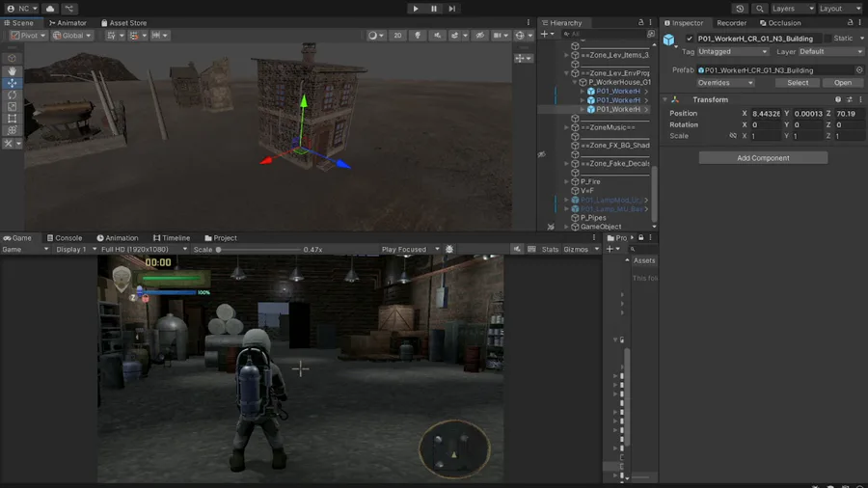The height and width of the screenshot is (488, 868).
Task: Advance one frame with the Step button
Action: coord(452,9)
